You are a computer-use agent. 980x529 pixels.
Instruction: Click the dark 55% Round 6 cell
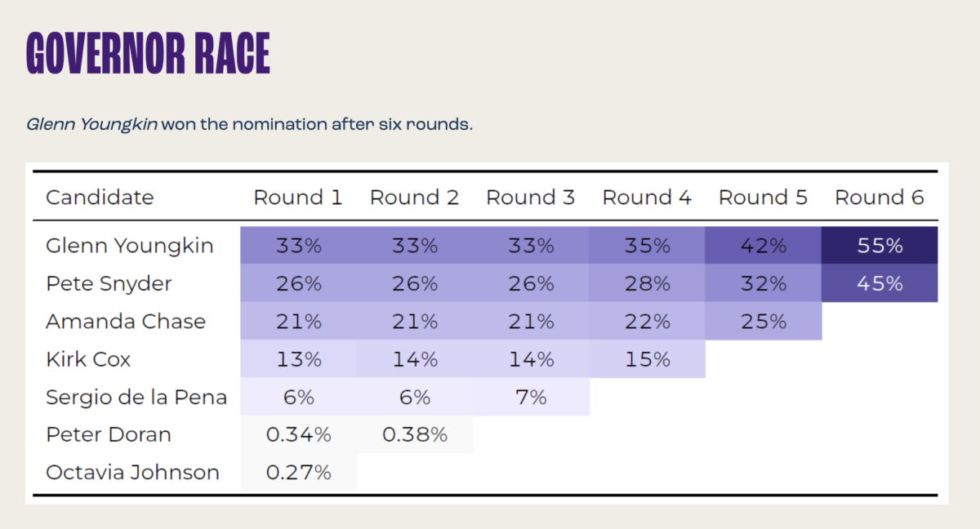(x=880, y=246)
